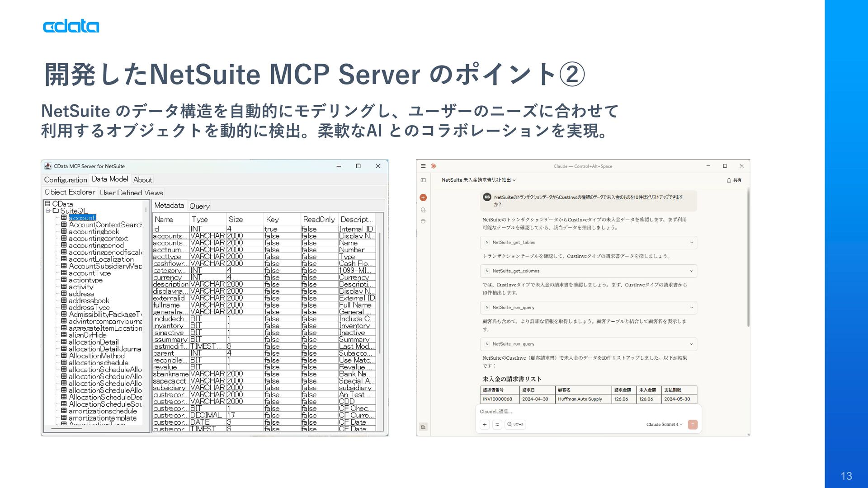Switch to the Configuration tab
This screenshot has height=488, width=868.
tap(66, 180)
